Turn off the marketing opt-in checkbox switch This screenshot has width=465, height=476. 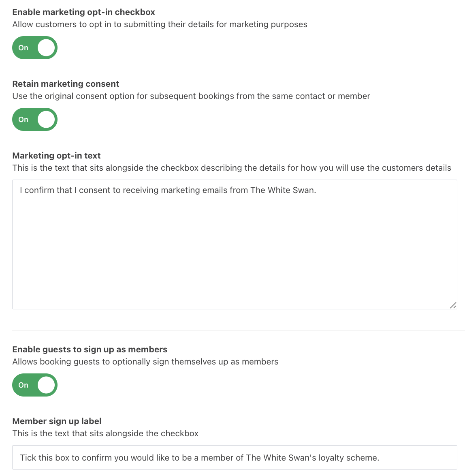(35, 48)
